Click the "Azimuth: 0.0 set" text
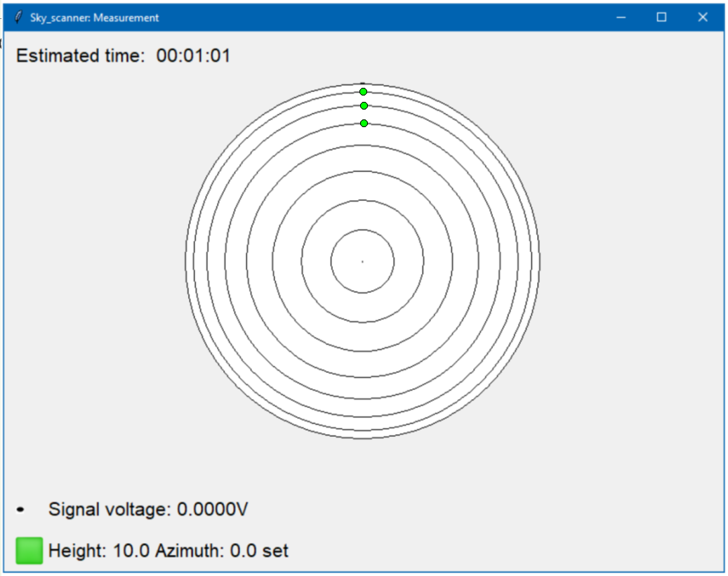This screenshot has width=728, height=576. pos(222,551)
